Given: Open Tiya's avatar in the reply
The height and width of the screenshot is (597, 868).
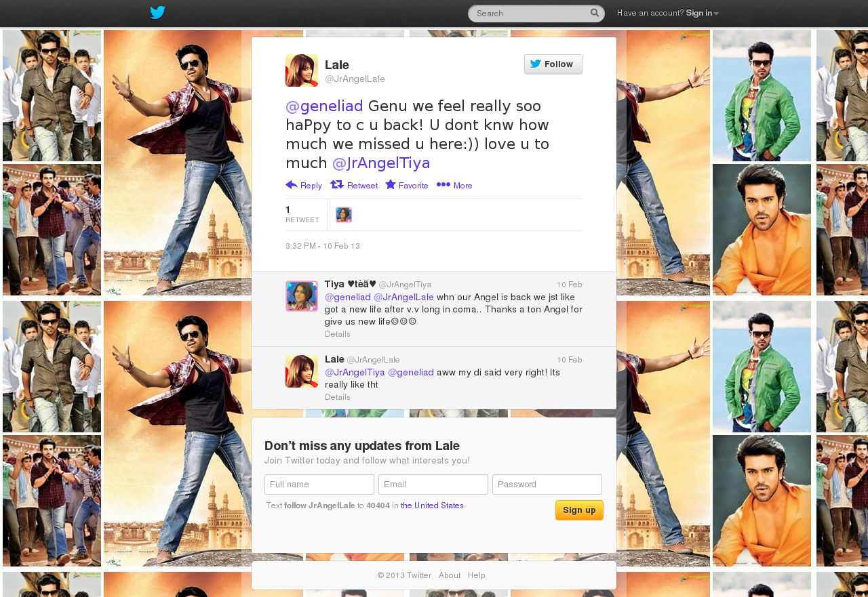Looking at the screenshot, I should point(302,296).
